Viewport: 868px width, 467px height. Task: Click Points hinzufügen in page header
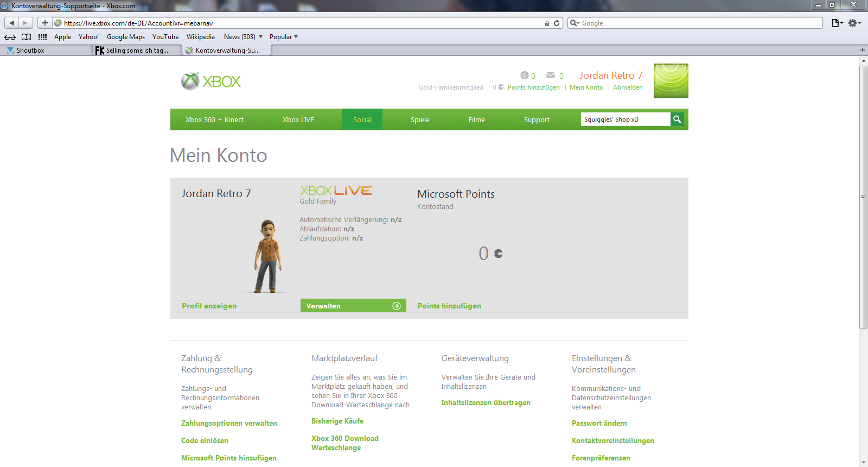[534, 87]
